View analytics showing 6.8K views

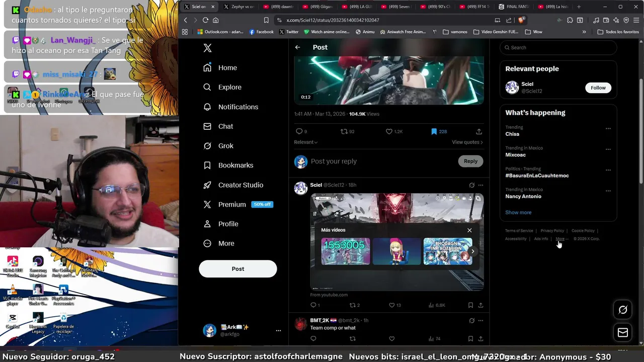(437, 305)
